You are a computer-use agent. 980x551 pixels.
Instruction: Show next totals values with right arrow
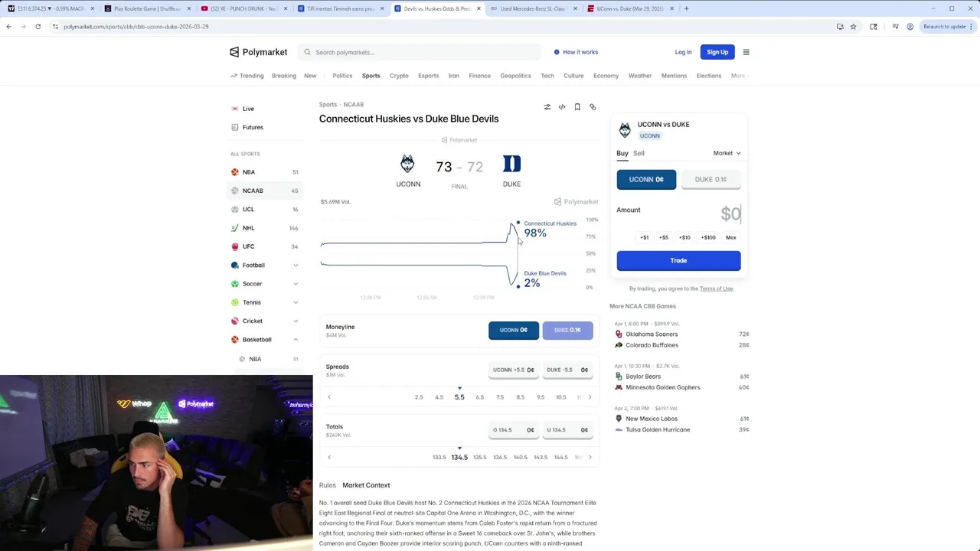coord(590,457)
